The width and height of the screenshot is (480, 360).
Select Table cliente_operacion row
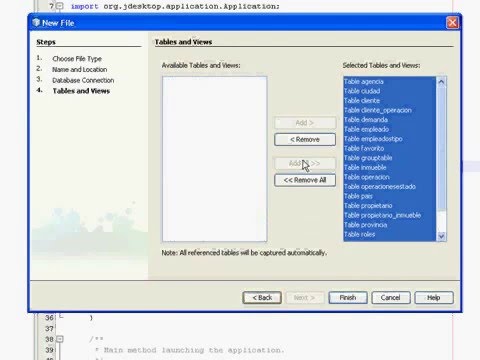point(390,110)
